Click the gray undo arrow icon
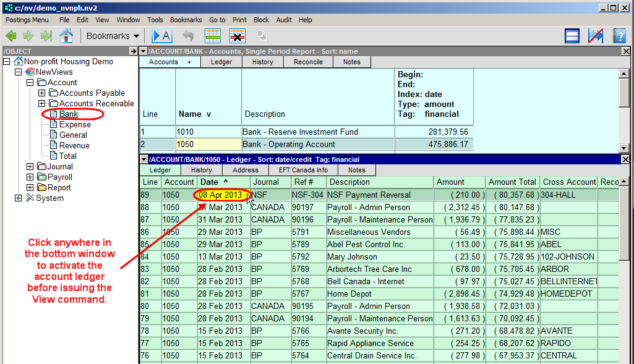 (188, 36)
